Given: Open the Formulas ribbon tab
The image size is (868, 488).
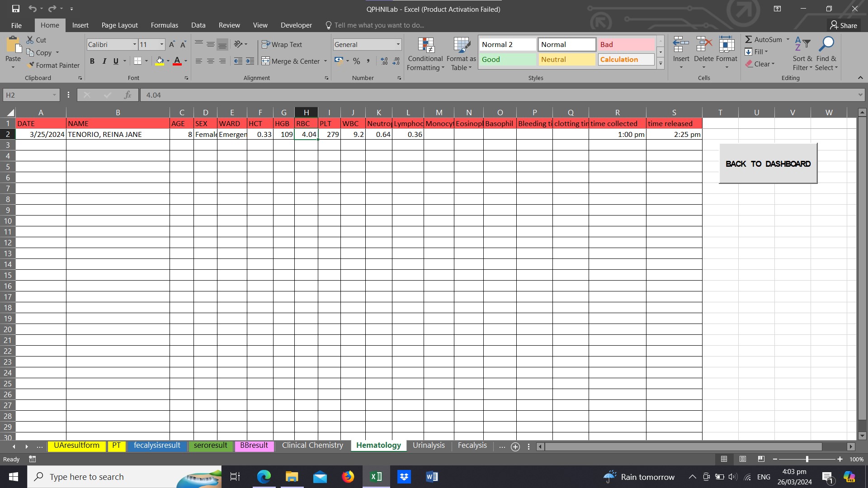Looking at the screenshot, I should click(164, 25).
